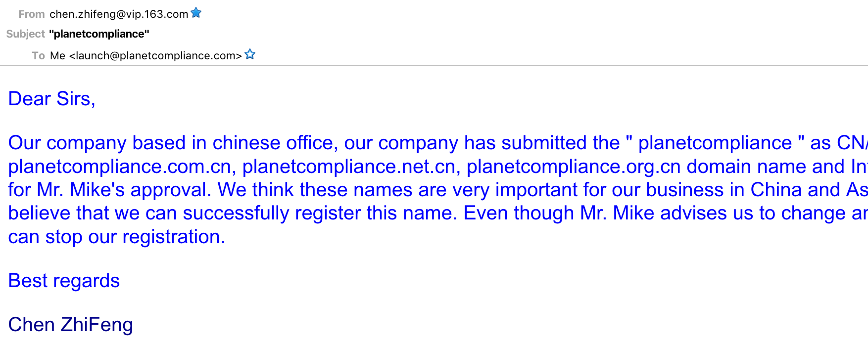Click the planetcompliance.net.cn domain text
The width and height of the screenshot is (868, 343).
point(349,167)
